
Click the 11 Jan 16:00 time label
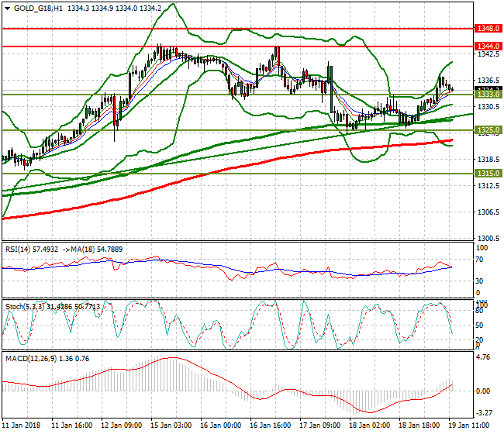pos(72,425)
